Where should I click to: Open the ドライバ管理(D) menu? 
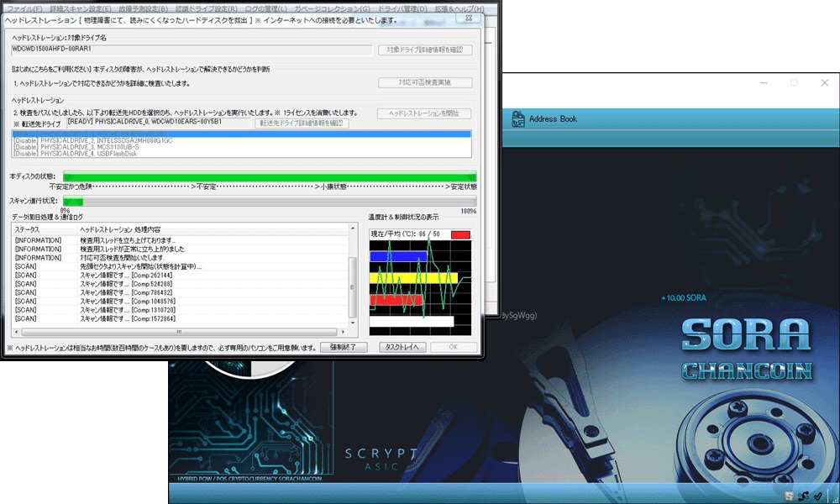coord(403,9)
